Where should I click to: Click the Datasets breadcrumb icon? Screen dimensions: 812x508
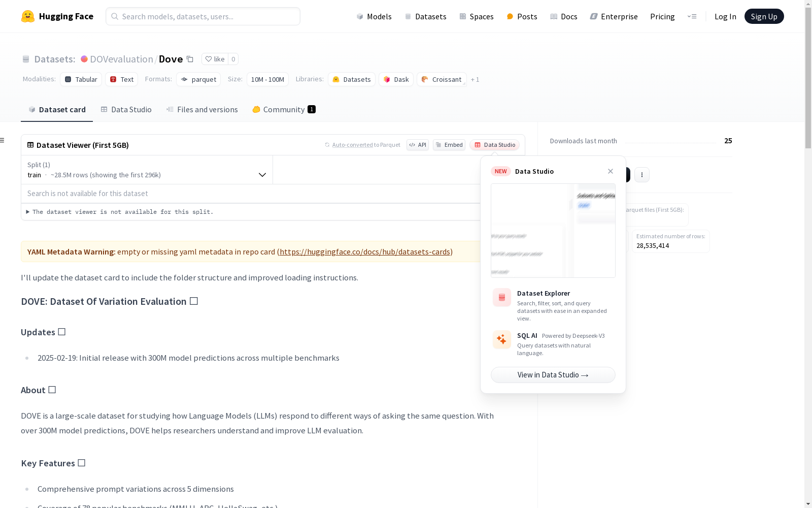pyautogui.click(x=26, y=59)
